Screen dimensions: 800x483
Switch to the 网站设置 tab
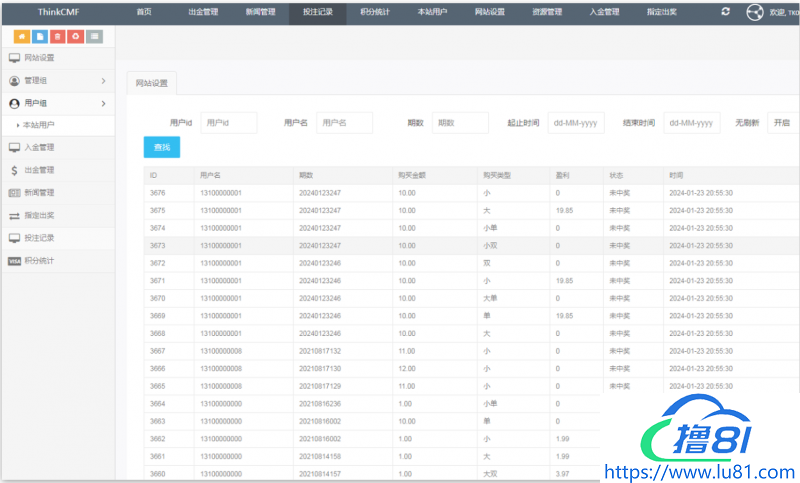pyautogui.click(x=152, y=82)
